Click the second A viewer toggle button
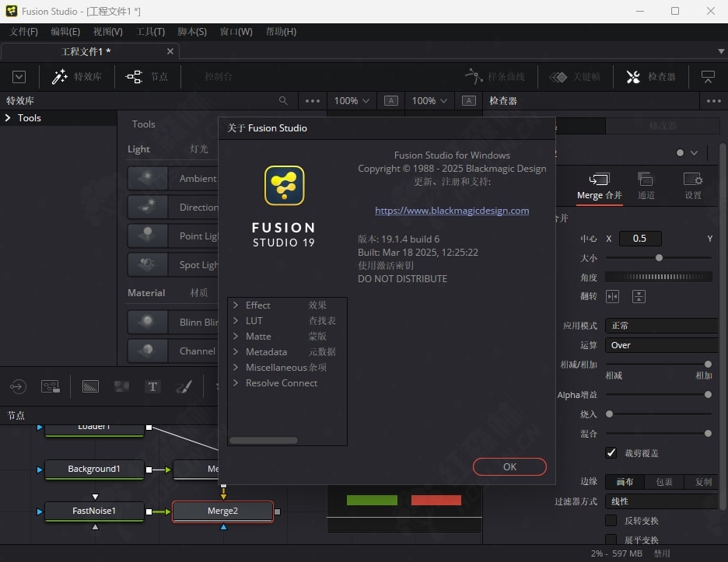 pos(469,101)
